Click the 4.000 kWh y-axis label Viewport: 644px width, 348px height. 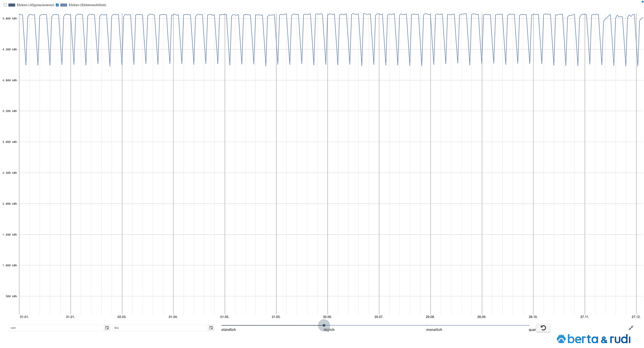point(10,80)
